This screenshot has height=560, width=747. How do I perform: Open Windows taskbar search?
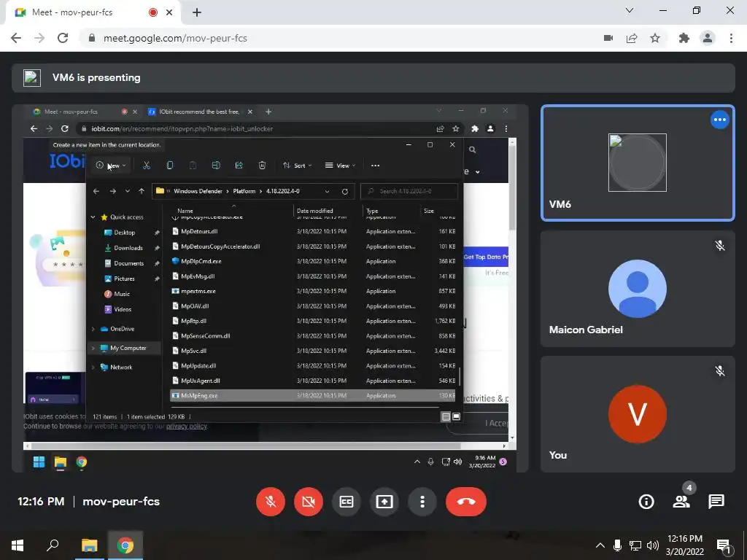(53, 545)
